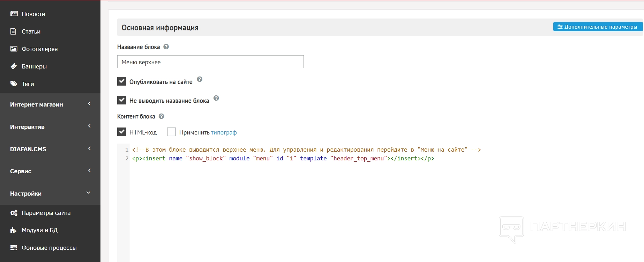The width and height of the screenshot is (644, 262).
Task: Disable the HTML-код checkbox
Action: (x=122, y=132)
